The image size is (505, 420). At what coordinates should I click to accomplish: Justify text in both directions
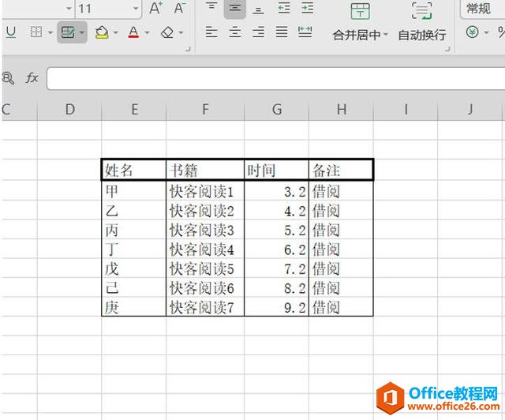click(282, 32)
